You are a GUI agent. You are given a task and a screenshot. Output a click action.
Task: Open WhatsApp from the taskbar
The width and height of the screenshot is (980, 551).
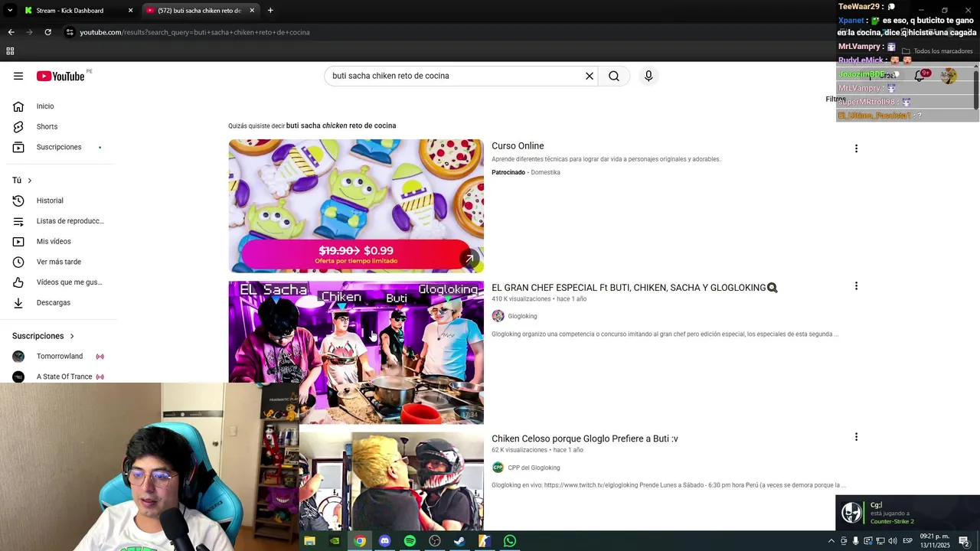coord(510,541)
